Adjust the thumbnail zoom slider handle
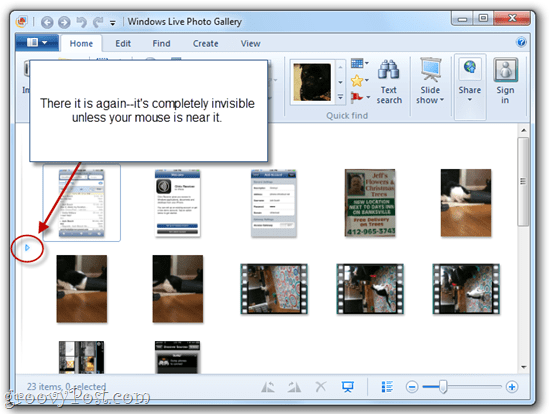The width and height of the screenshot is (550, 414). 443,387
